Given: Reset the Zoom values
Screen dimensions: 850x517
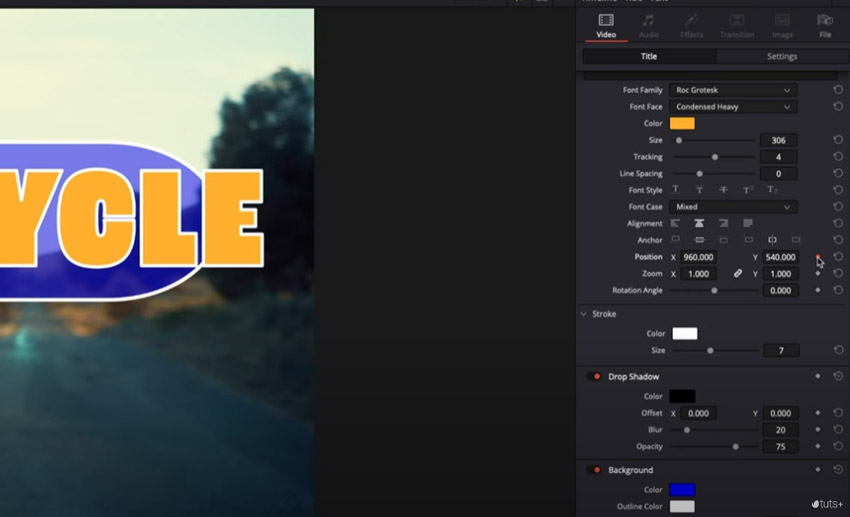Looking at the screenshot, I should pos(838,274).
